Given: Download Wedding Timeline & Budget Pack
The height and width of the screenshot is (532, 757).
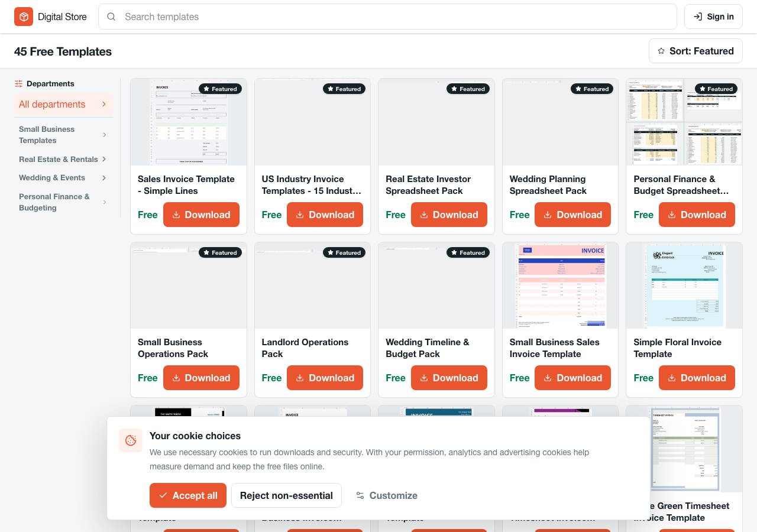Looking at the screenshot, I should point(449,378).
